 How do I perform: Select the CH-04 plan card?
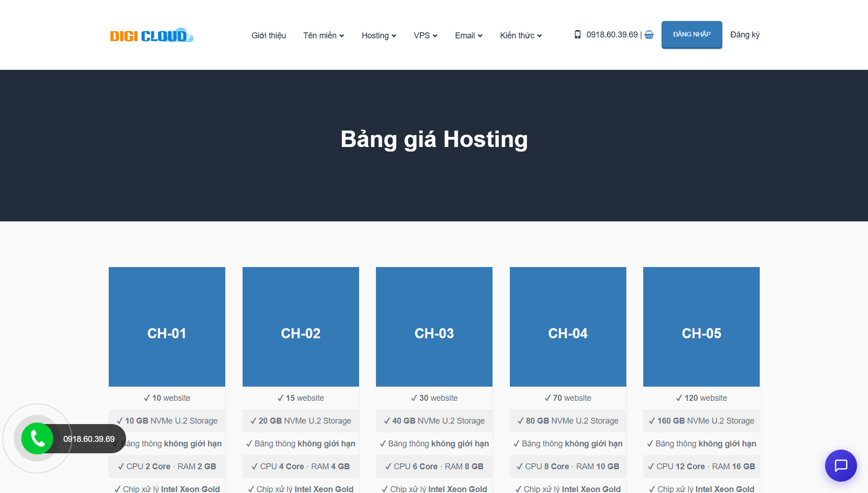click(x=568, y=327)
